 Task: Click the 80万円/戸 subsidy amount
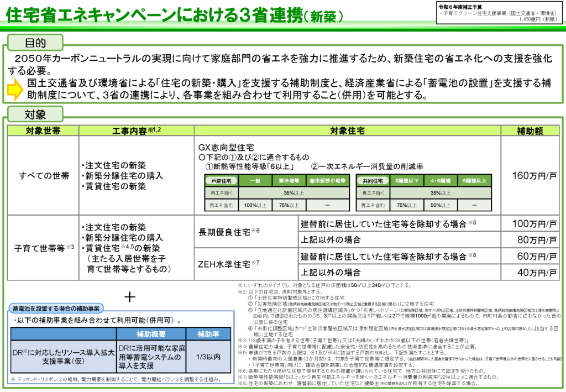(537, 239)
